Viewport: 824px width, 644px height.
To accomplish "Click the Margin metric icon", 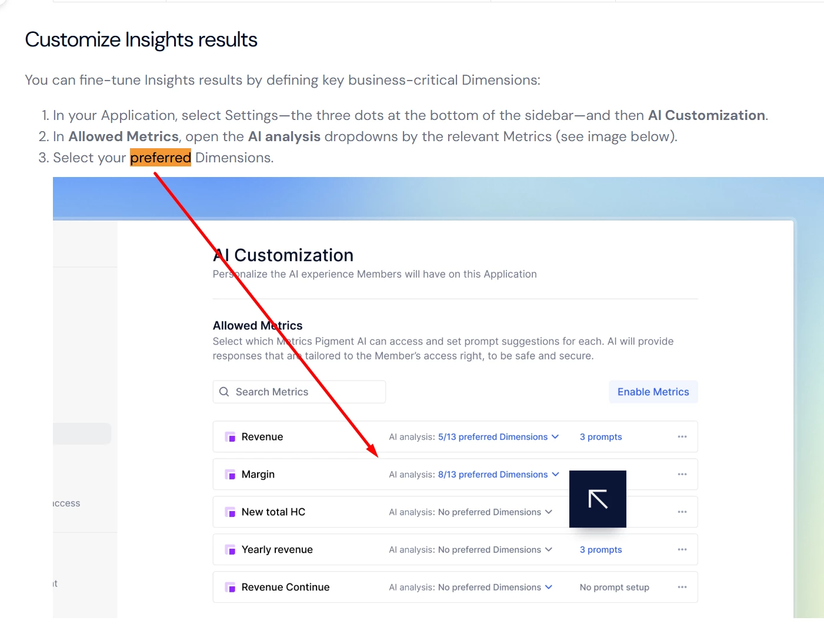I will 230,475.
